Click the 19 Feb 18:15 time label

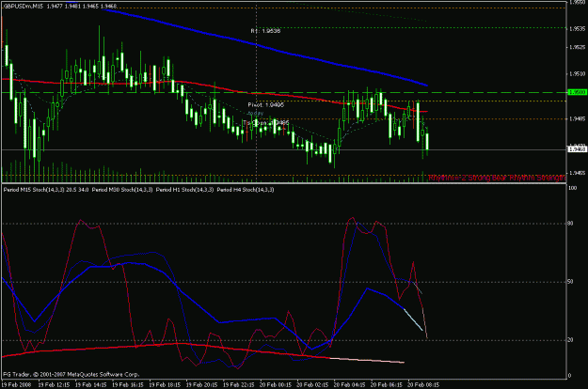(x=165, y=384)
